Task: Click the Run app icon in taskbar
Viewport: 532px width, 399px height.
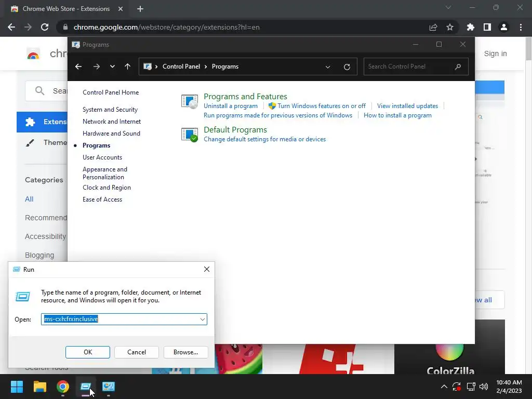Action: pyautogui.click(x=86, y=387)
